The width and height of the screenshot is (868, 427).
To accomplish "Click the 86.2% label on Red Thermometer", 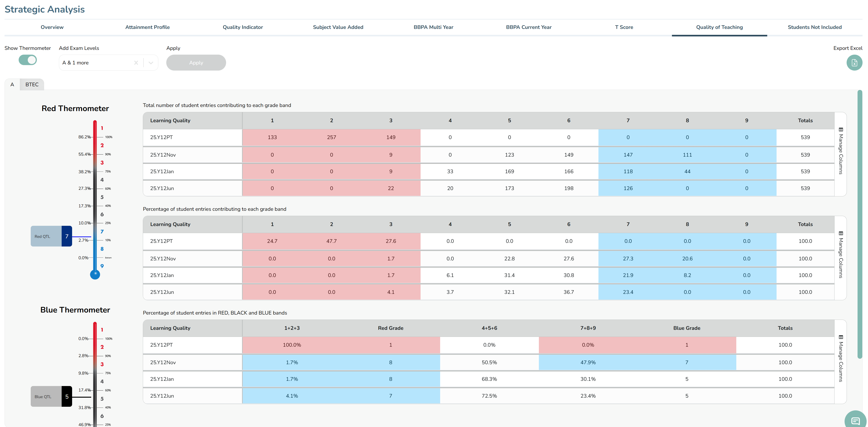I will 85,137.
